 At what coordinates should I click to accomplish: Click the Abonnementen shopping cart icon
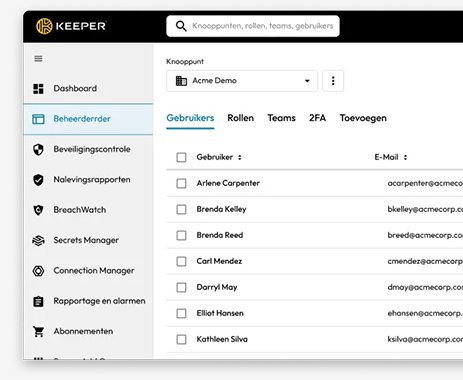[38, 331]
